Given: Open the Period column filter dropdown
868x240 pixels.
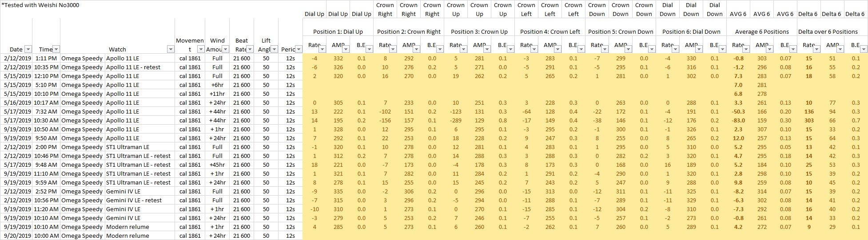Looking at the screenshot, I should tap(298, 49).
